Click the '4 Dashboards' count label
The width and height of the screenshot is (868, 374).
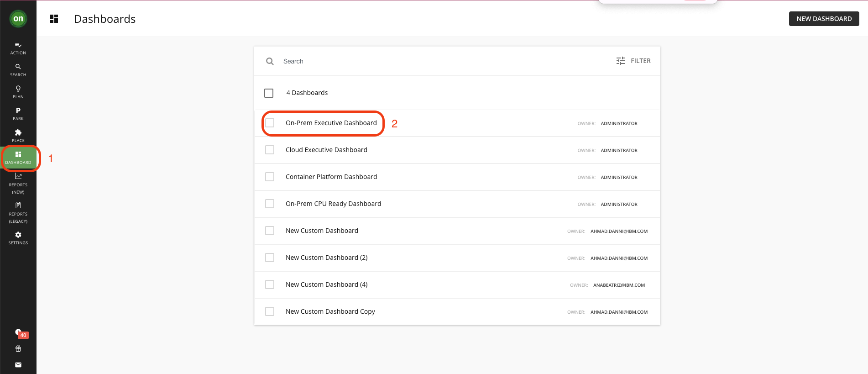click(307, 93)
